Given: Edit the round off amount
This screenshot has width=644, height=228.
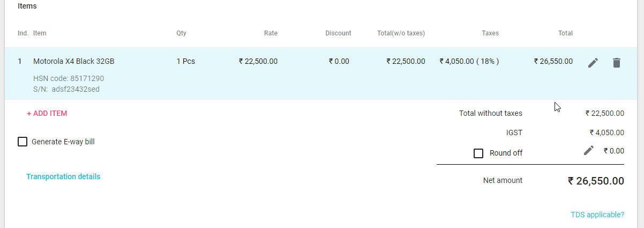Looking at the screenshot, I should click(x=589, y=150).
